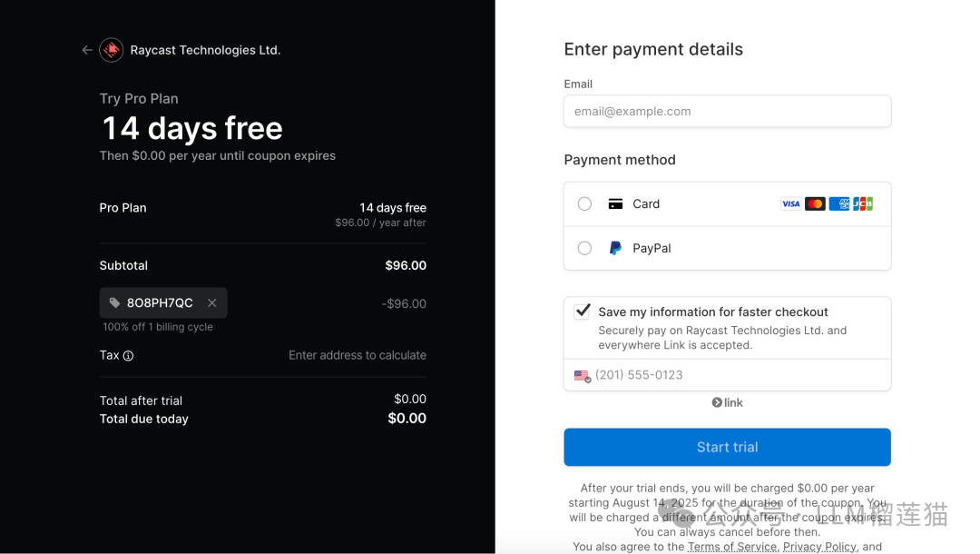Click the PayPal logo icon
This screenshot has height=554, width=980.
pyautogui.click(x=615, y=248)
